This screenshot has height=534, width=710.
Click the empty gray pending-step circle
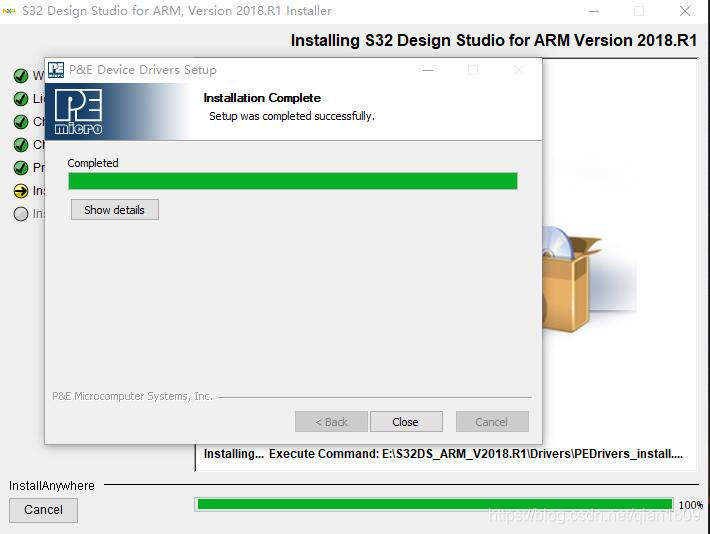coord(21,214)
